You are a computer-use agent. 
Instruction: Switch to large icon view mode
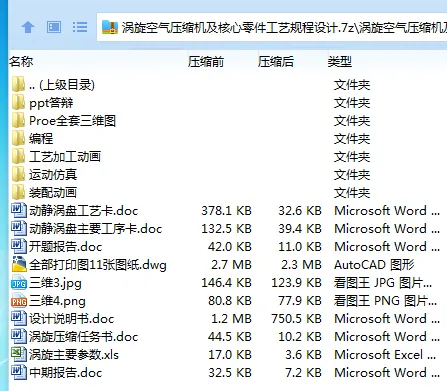pos(54,27)
